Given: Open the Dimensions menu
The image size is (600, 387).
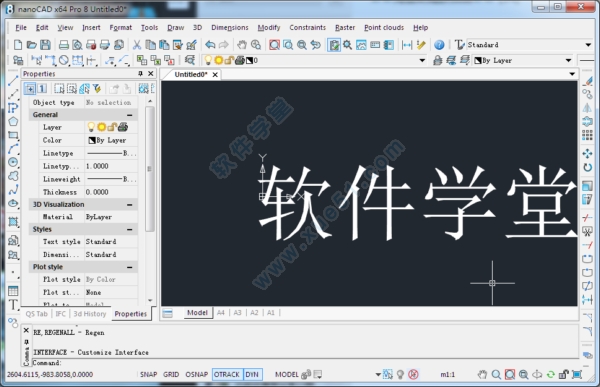Looking at the screenshot, I should click(x=230, y=28).
